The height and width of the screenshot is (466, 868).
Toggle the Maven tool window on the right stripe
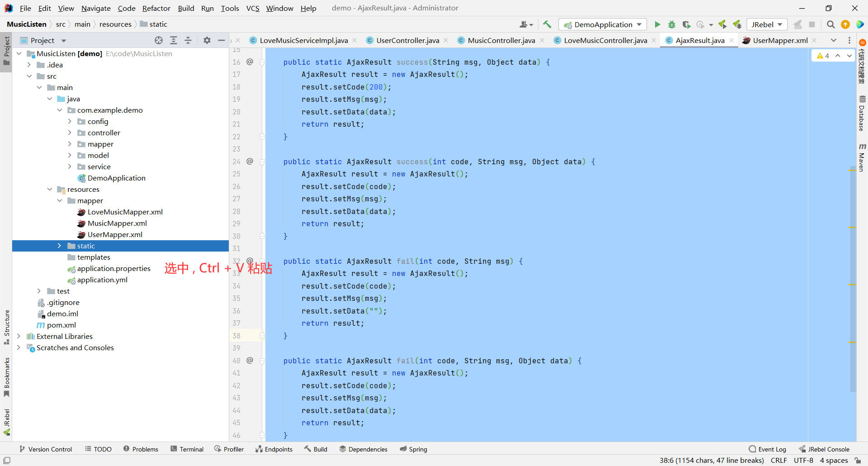click(x=862, y=157)
